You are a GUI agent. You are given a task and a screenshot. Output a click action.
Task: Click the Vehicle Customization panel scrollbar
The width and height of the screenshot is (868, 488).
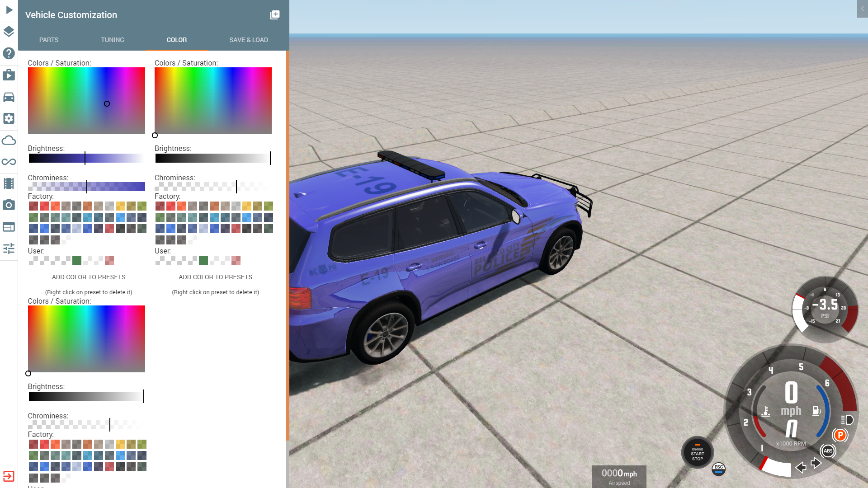tap(288, 246)
